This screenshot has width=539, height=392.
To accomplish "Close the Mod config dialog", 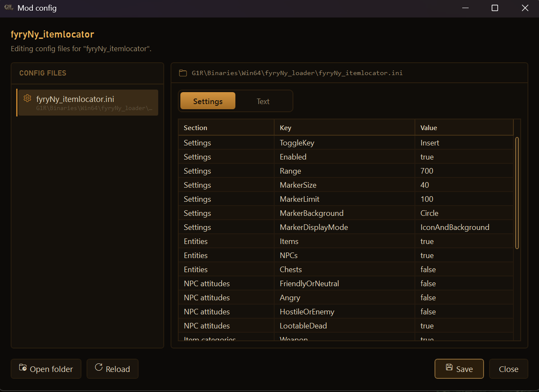I will tap(509, 369).
